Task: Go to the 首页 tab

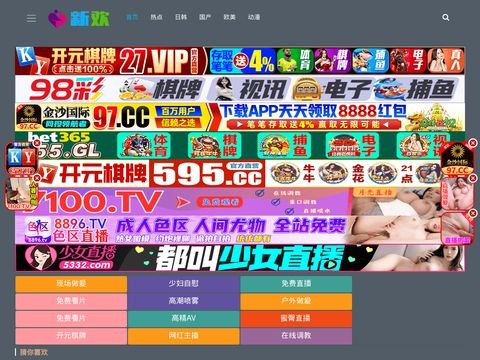Action: tap(132, 17)
